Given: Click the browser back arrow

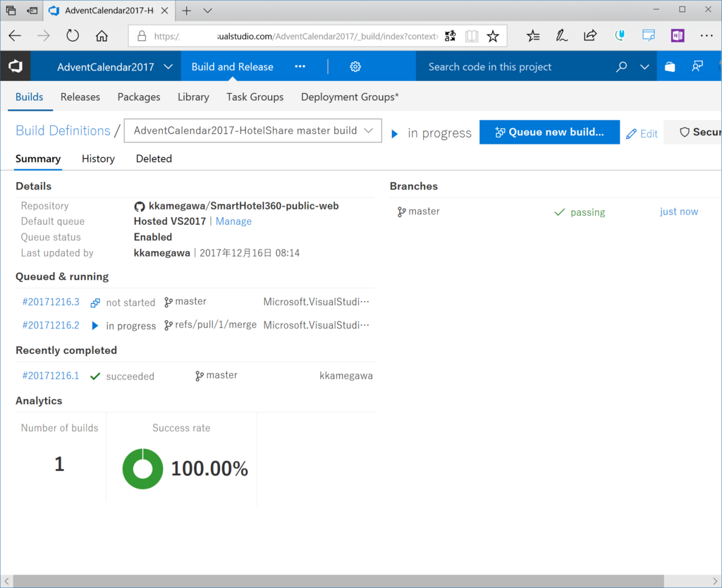Looking at the screenshot, I should point(16,36).
